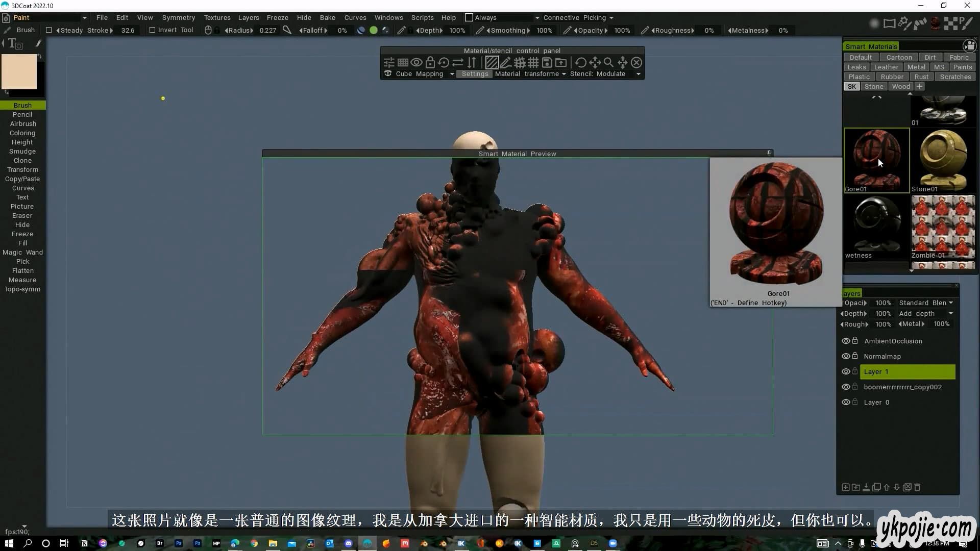
Task: Click the add new layer plus icon
Action: click(x=845, y=487)
